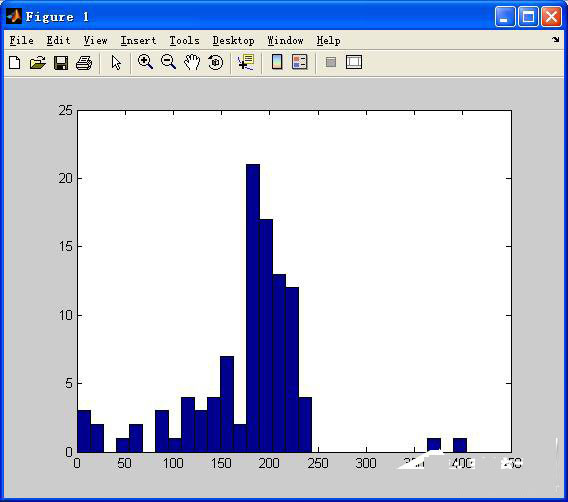Open the Insert menu
The height and width of the screenshot is (502, 568).
tap(138, 41)
